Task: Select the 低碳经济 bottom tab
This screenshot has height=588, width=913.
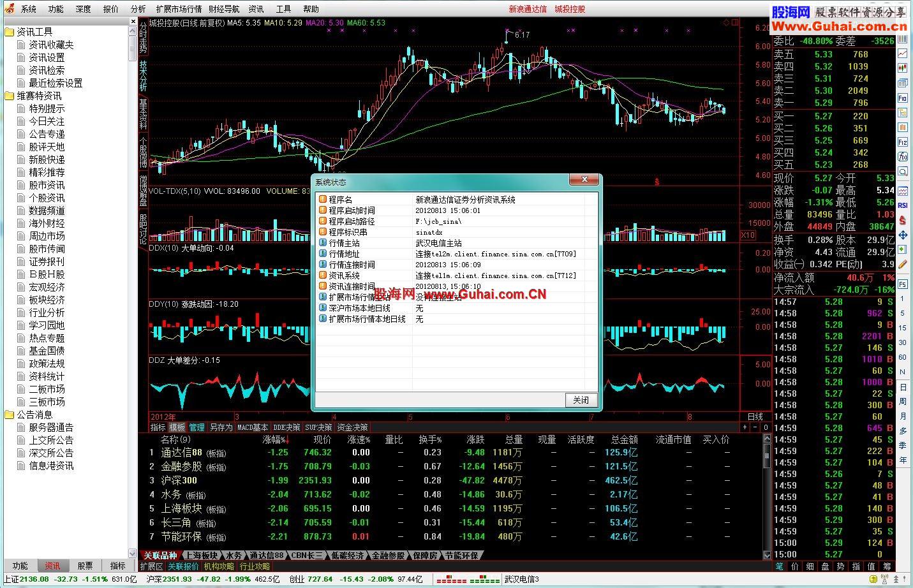Action: 347,555
